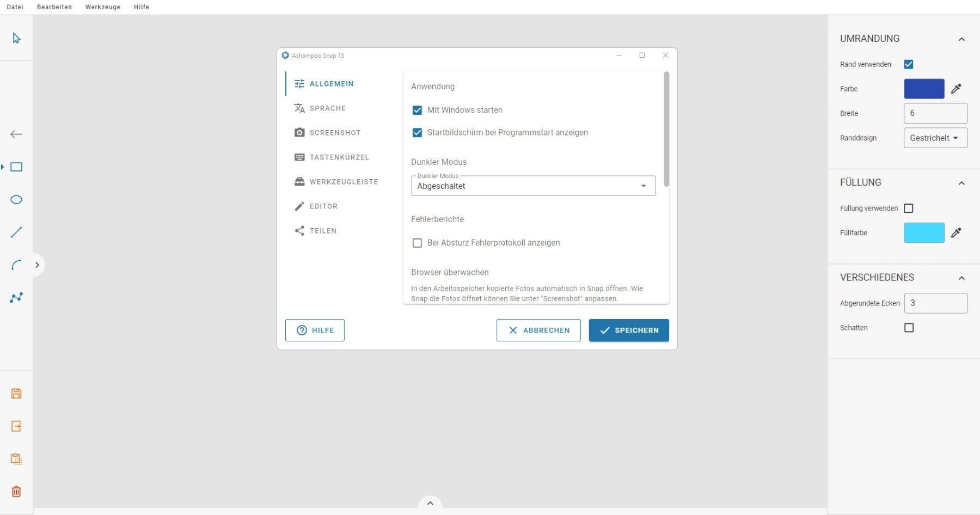
Task: Click the cyan Füllfarbe color swatch
Action: coord(924,232)
